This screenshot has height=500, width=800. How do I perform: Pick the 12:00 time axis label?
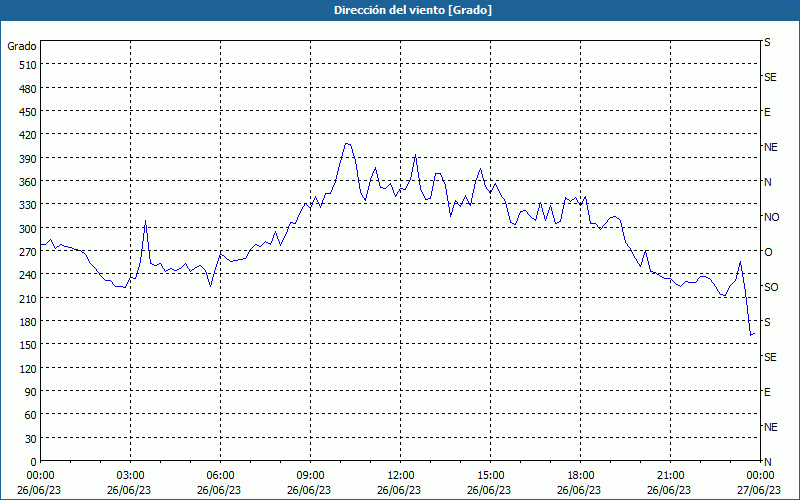click(401, 476)
